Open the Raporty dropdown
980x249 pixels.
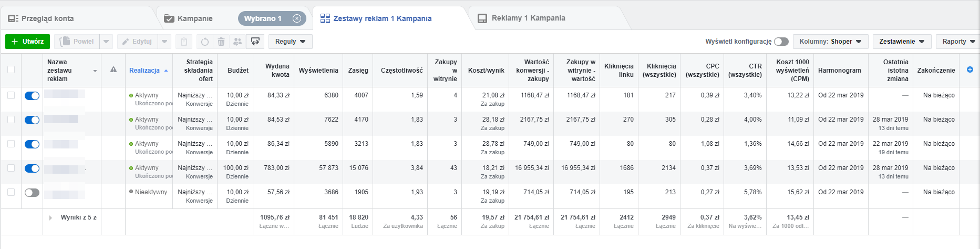958,42
